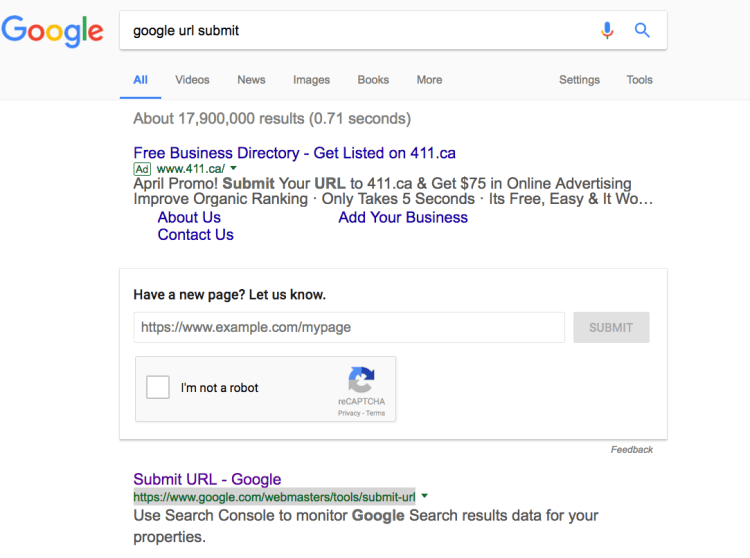Viewport: 750px width, 558px height.
Task: Click the reCAPTCHA logo icon
Action: 361,380
